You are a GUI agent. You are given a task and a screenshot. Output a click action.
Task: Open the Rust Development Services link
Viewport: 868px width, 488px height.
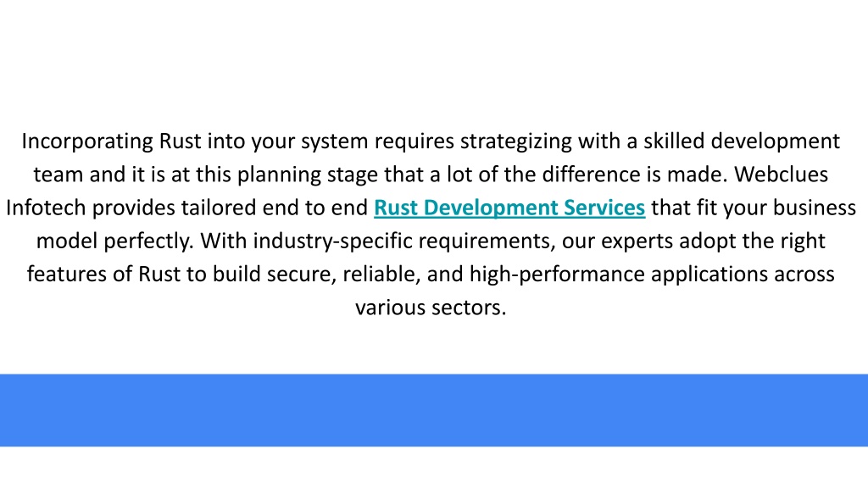tap(509, 208)
